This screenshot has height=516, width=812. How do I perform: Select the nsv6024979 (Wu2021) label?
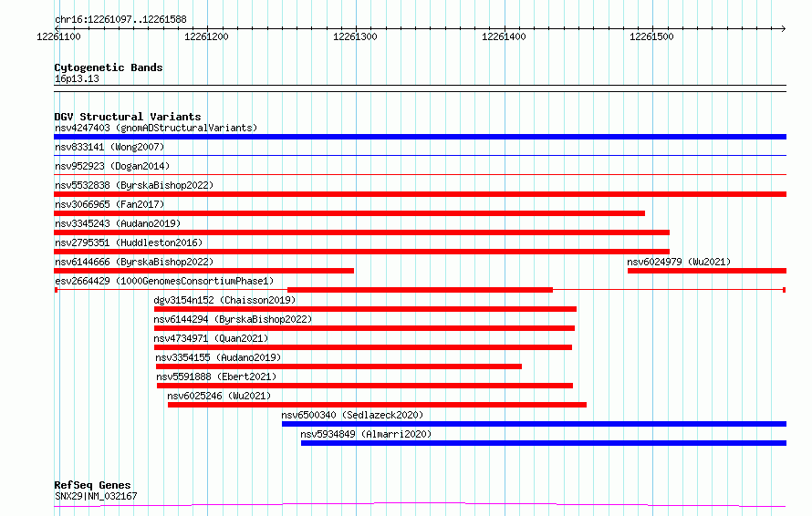coord(679,262)
